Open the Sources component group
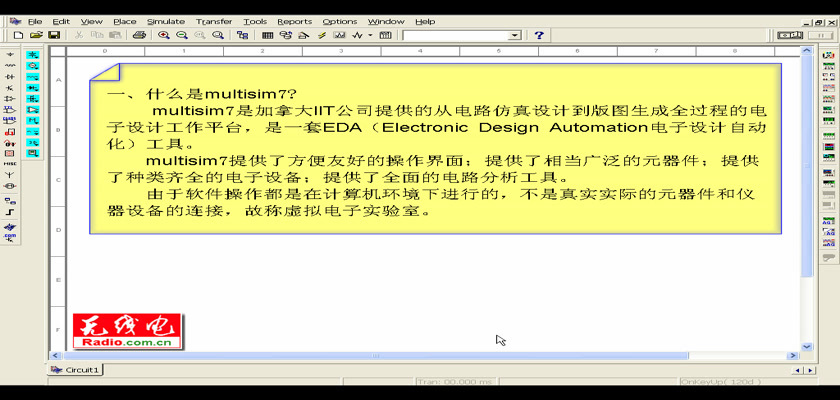Viewport: 840px width, 400px height. coord(10,55)
